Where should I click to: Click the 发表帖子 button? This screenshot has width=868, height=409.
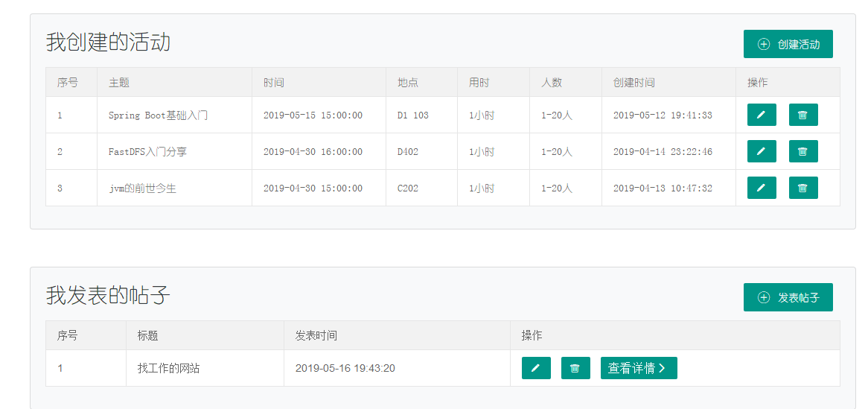point(788,297)
